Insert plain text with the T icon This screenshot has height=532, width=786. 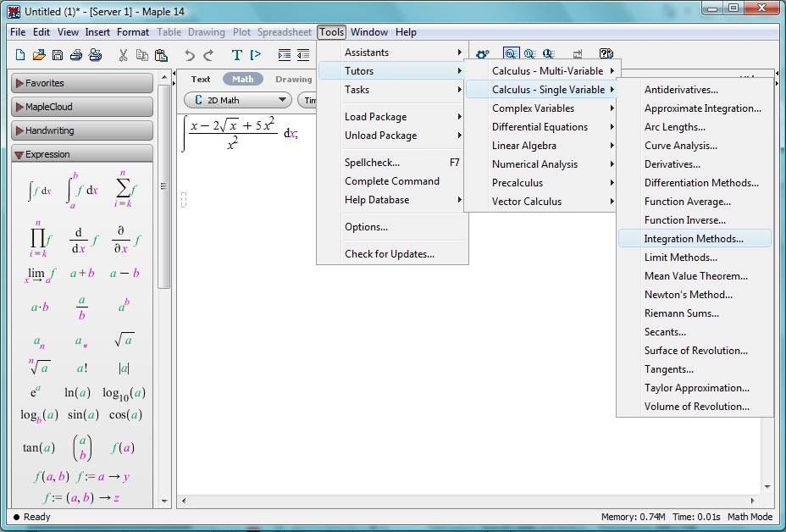237,55
